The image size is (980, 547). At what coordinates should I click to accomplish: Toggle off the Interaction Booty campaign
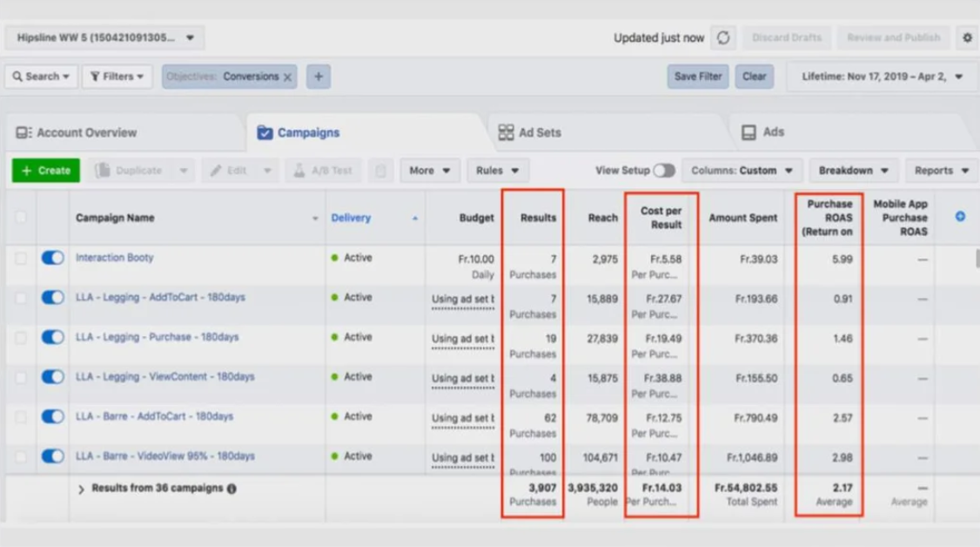[x=53, y=258]
